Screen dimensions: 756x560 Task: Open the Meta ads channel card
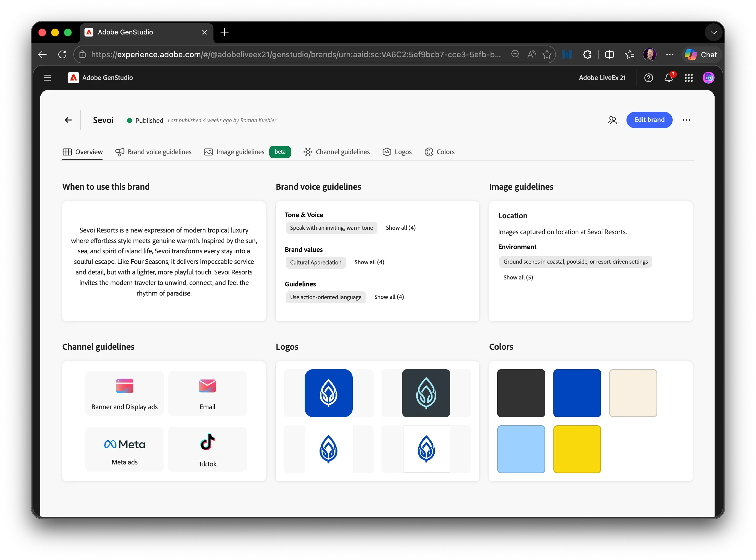pyautogui.click(x=125, y=449)
